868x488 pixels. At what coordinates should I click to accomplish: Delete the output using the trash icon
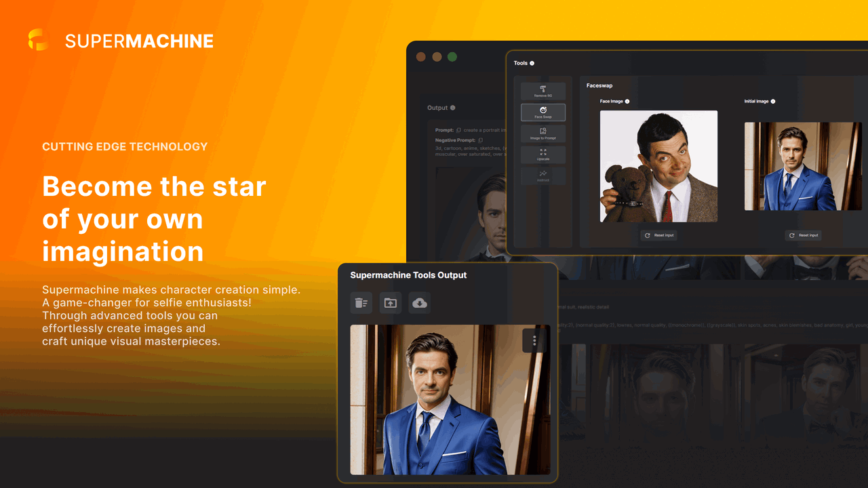[x=361, y=302]
